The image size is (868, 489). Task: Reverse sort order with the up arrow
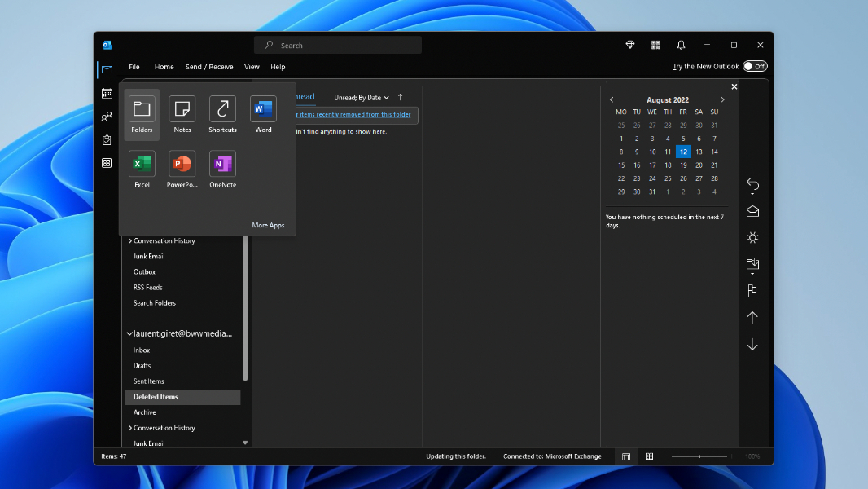coord(401,97)
